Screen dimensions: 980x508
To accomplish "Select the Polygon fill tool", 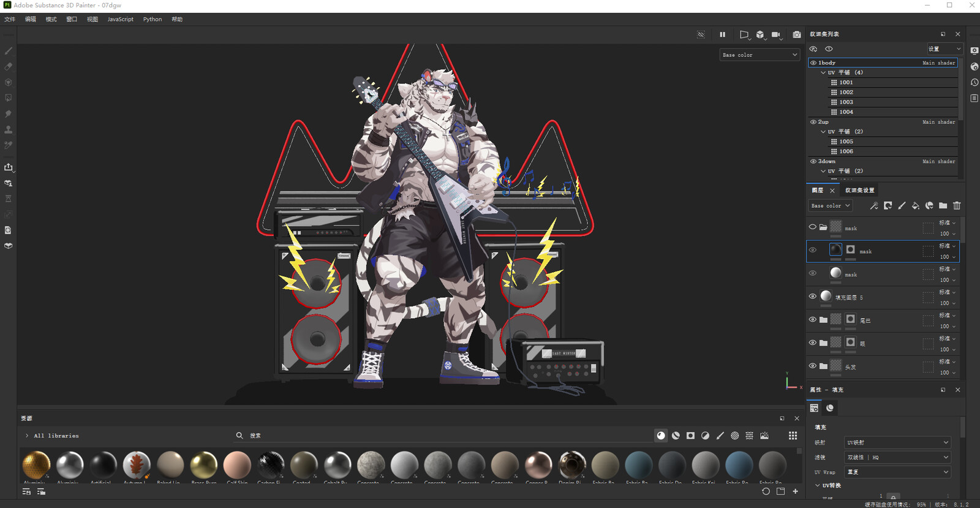I will [9, 98].
